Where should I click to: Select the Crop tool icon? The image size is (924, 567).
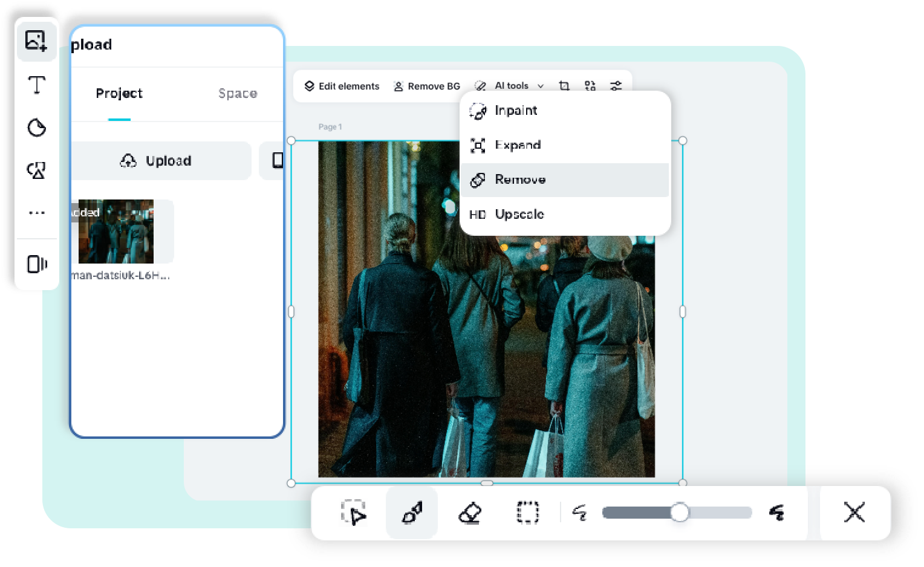(564, 86)
